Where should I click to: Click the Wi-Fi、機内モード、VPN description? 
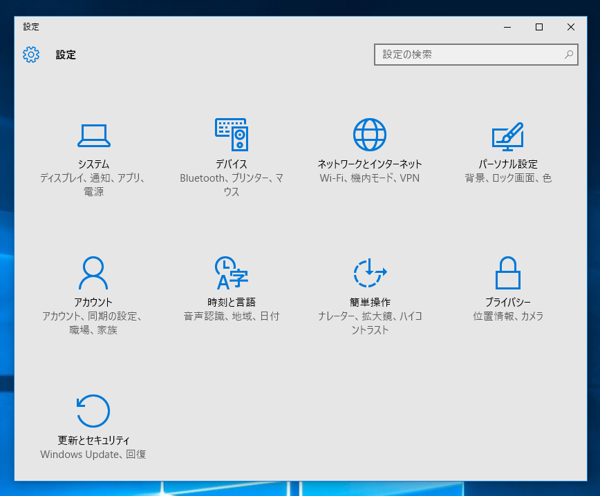click(x=370, y=178)
